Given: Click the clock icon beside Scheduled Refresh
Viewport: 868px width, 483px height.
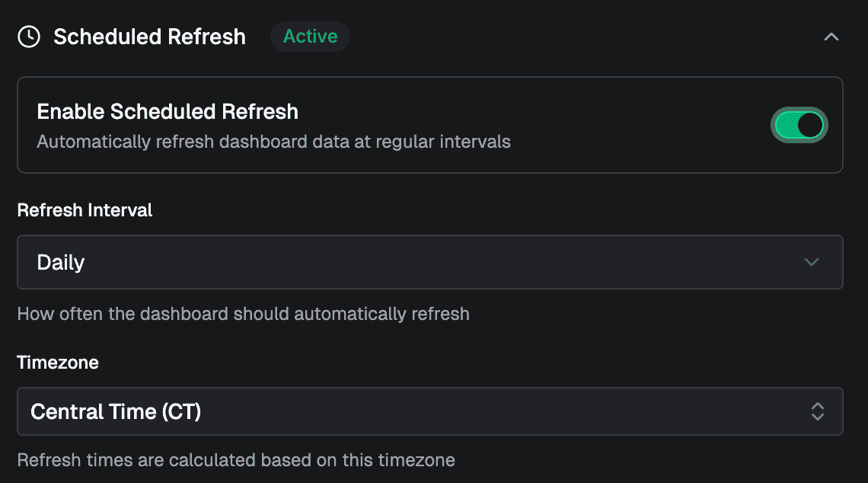Looking at the screenshot, I should (x=29, y=37).
